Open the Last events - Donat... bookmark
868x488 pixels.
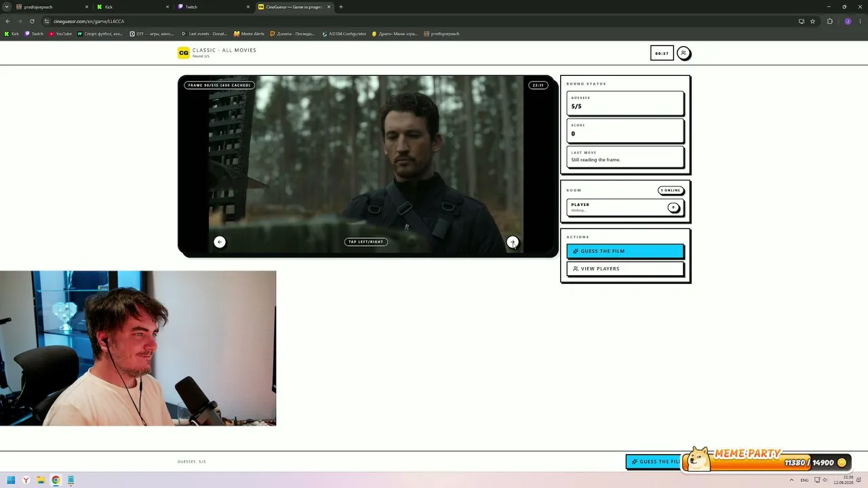[204, 34]
